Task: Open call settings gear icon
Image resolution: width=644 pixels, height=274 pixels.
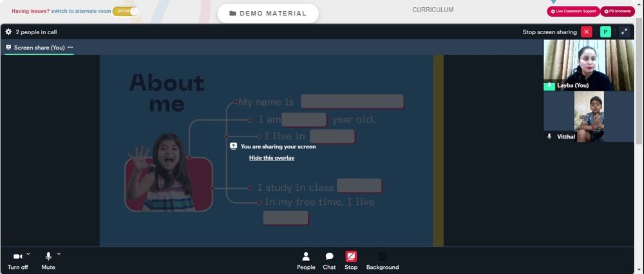Action: pos(8,32)
